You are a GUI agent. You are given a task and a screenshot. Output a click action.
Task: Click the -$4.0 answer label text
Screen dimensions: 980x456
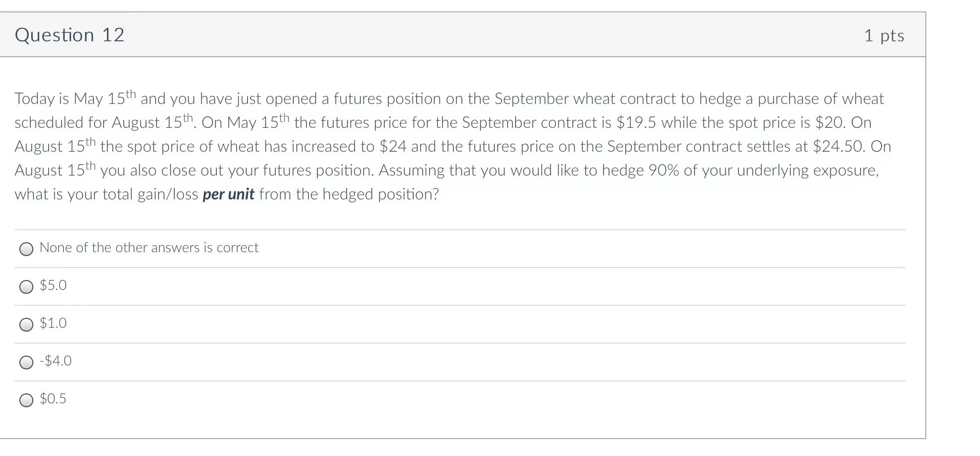[56, 361]
